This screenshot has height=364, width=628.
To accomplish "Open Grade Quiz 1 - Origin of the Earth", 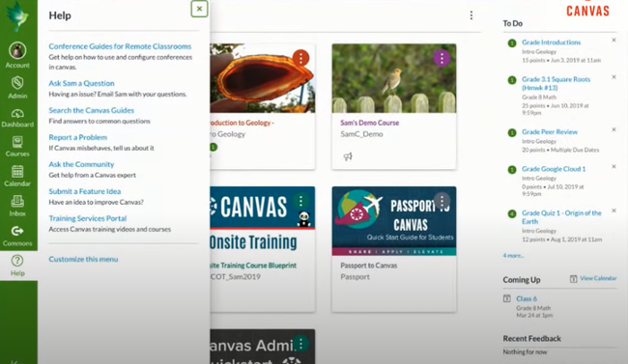I will [x=561, y=217].
